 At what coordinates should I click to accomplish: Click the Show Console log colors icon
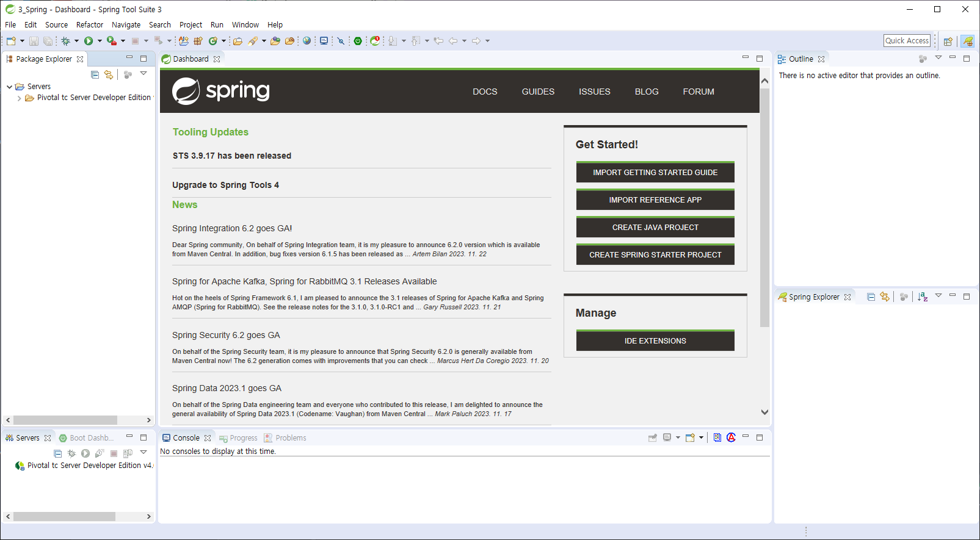tap(717, 437)
